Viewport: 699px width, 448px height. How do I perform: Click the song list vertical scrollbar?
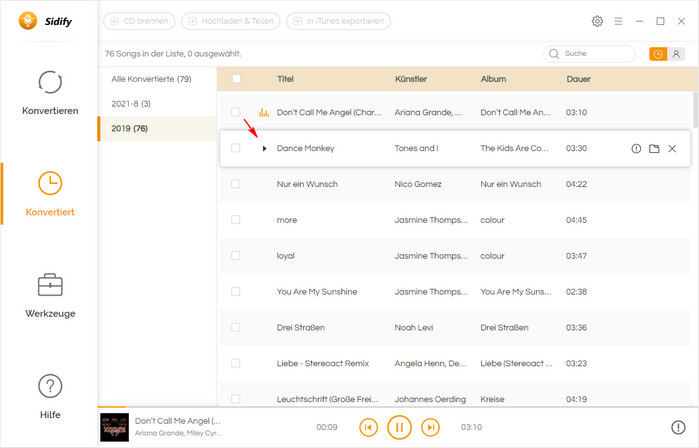695,109
